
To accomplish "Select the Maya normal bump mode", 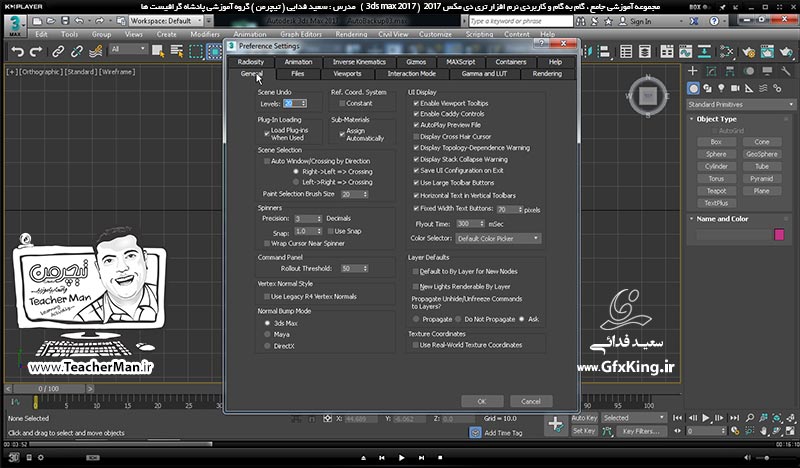I will click(x=267, y=335).
